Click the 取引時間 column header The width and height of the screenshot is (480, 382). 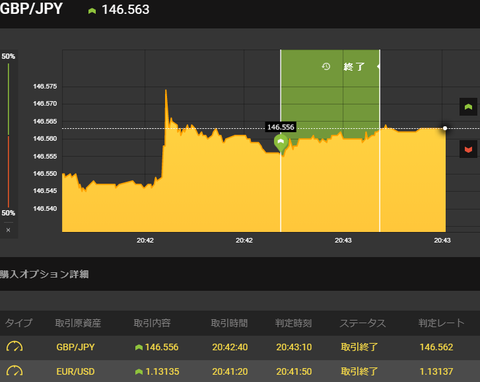(229, 323)
